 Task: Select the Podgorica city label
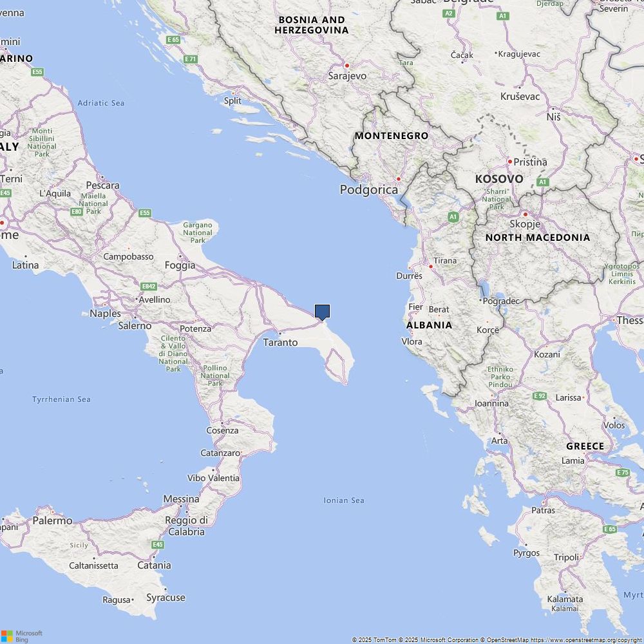[x=369, y=189]
